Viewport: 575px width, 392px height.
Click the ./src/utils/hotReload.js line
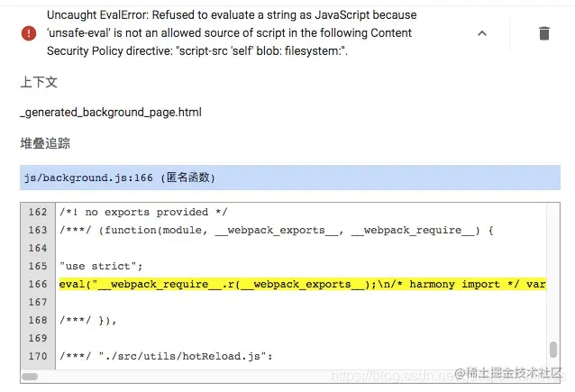(165, 356)
